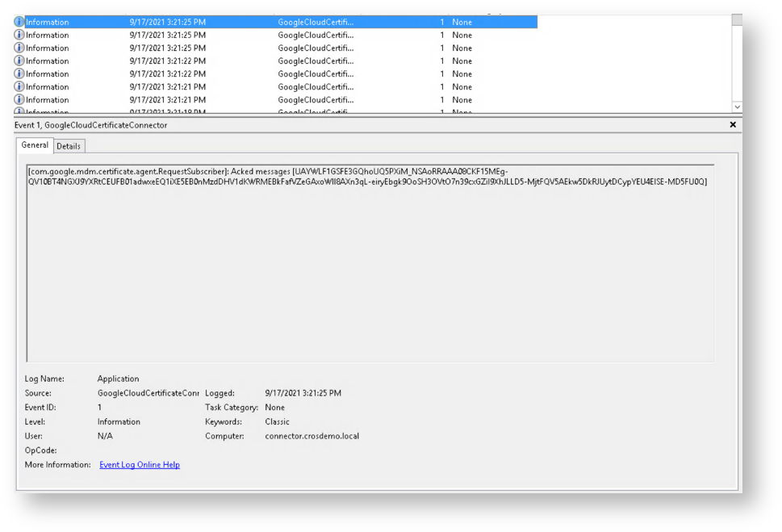Select info icon of second 3:21:22 PM event

point(19,74)
